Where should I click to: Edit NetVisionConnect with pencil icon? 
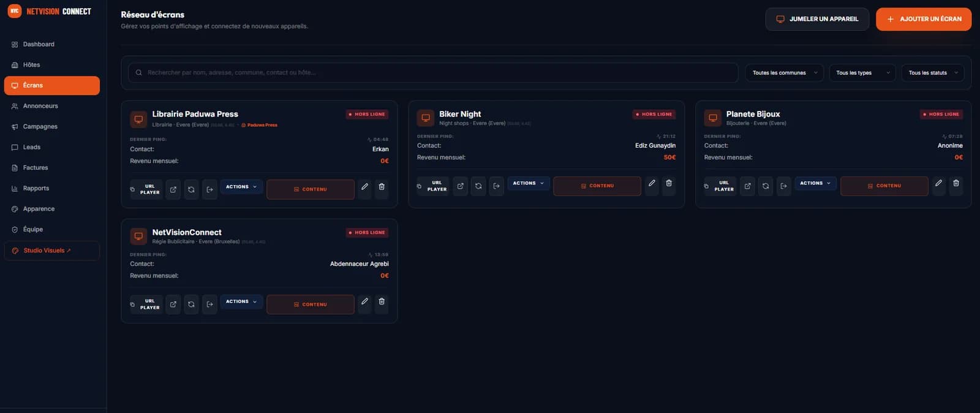364,301
